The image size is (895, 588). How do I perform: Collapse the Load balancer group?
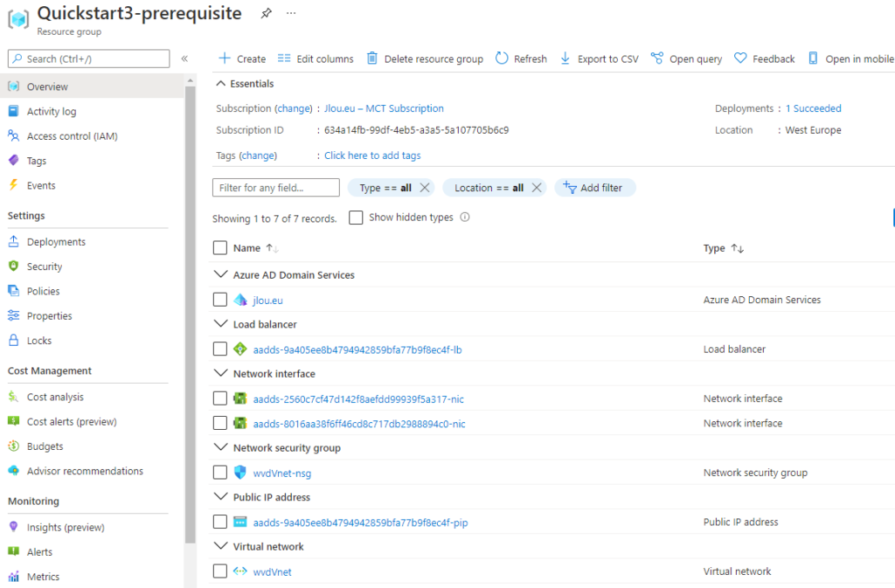(220, 324)
